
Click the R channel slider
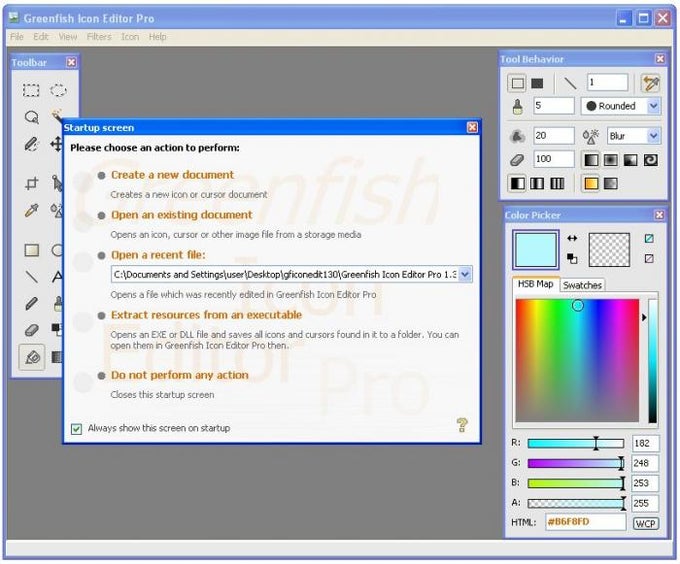pyautogui.click(x=575, y=443)
